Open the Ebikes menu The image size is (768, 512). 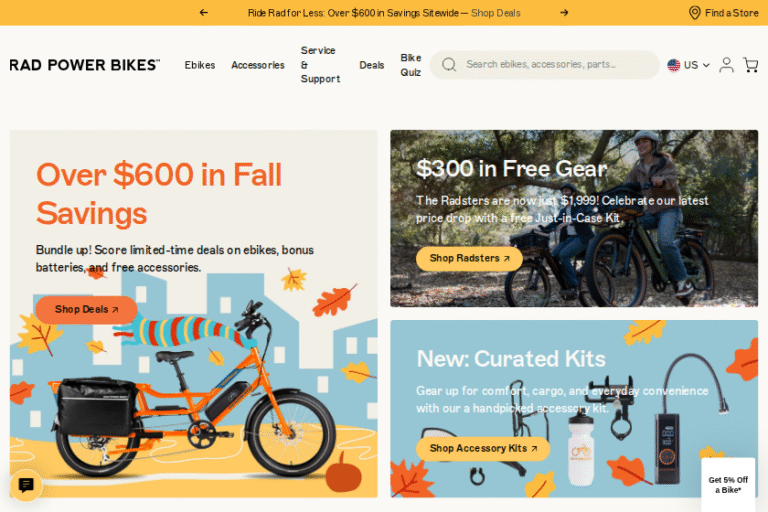coord(200,65)
